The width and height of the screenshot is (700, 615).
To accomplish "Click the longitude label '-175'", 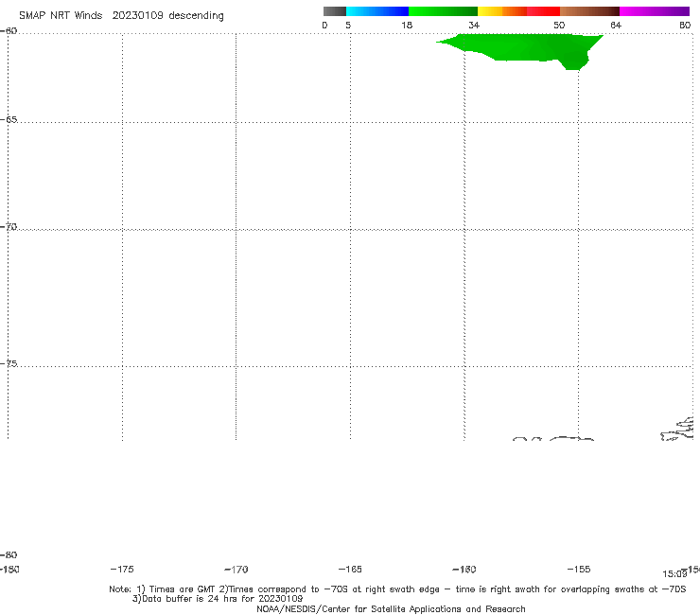I will pyautogui.click(x=122, y=569).
